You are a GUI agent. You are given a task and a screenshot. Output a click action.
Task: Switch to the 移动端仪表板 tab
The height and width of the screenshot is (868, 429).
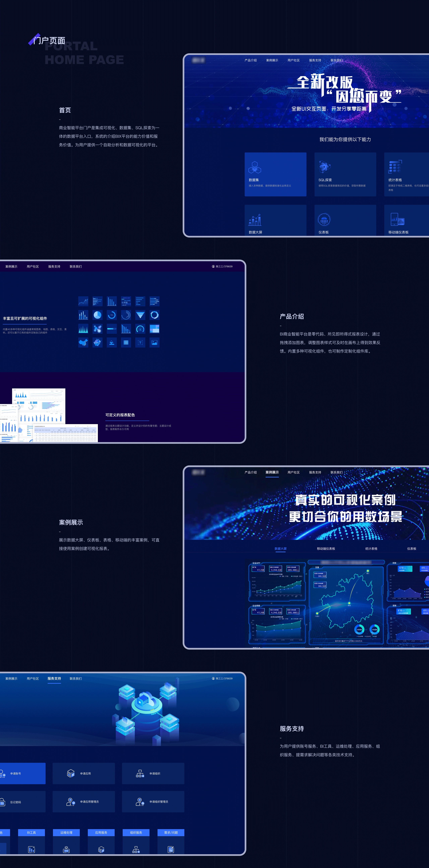[326, 549]
